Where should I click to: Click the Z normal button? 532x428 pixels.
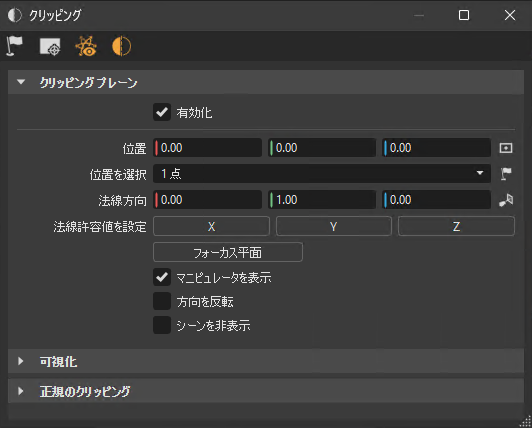[x=456, y=226]
